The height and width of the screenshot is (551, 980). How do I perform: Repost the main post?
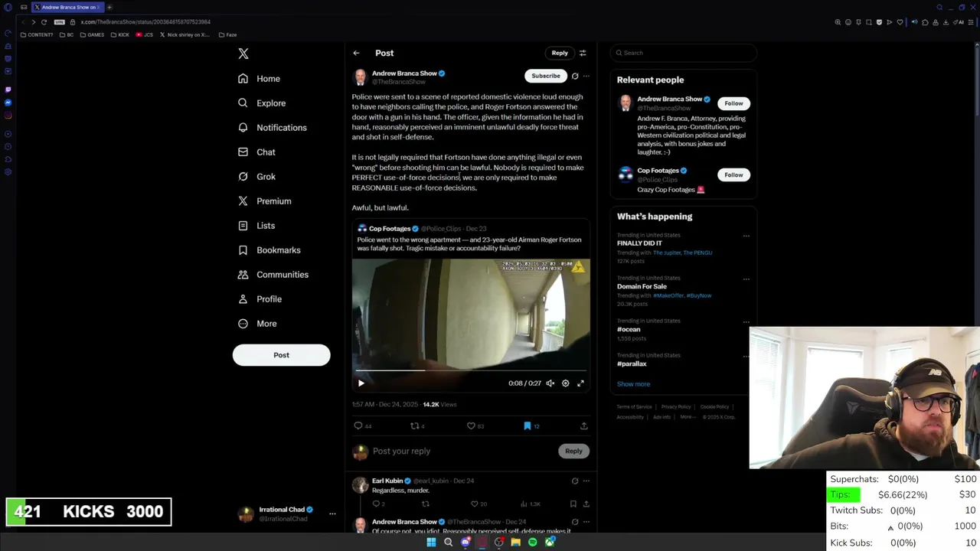pos(414,425)
